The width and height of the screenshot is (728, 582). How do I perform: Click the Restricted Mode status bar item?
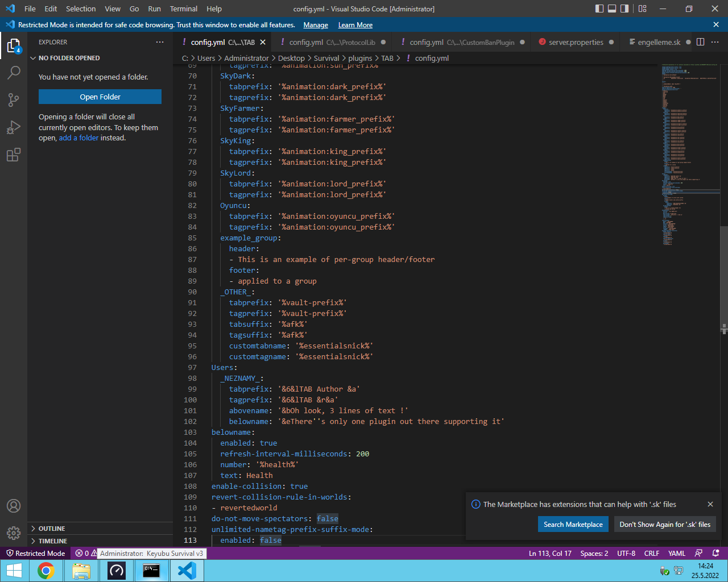pos(35,553)
